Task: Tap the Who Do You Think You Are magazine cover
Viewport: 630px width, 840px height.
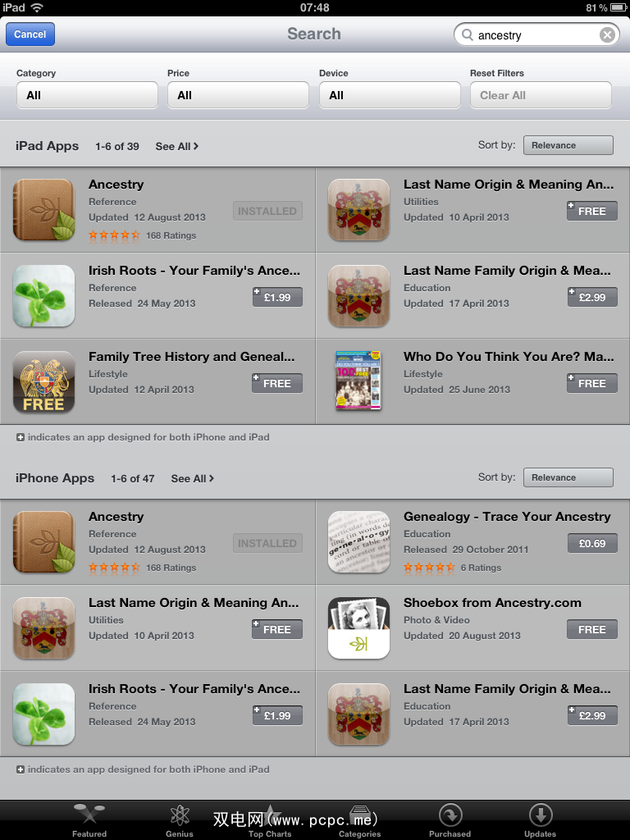Action: (358, 381)
